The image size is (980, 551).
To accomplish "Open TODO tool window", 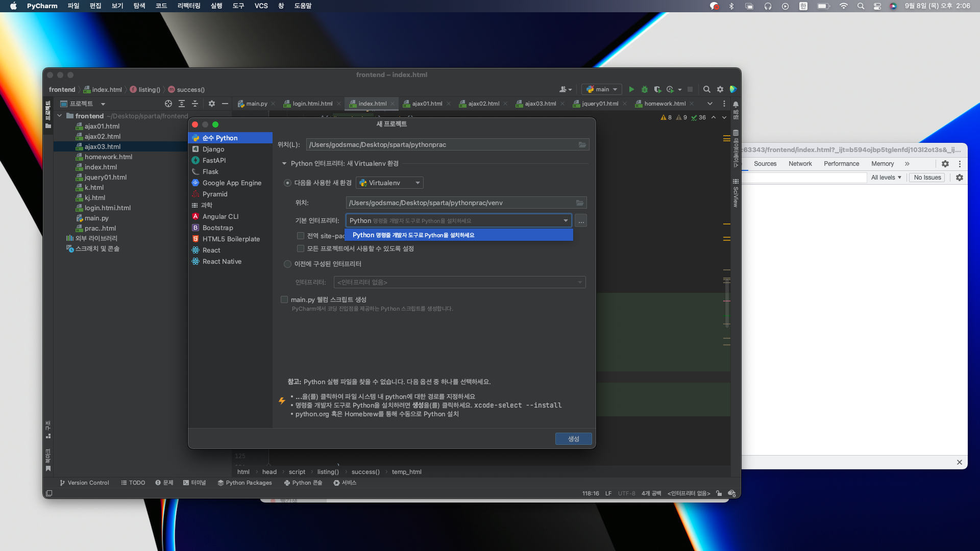I will (x=133, y=483).
